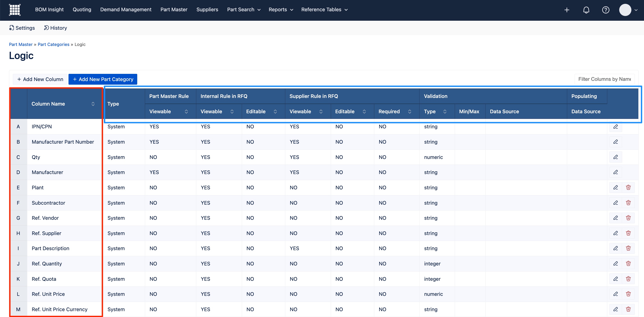Edit the Ref. Quantity row
The width and height of the screenshot is (644, 317).
pyautogui.click(x=616, y=264)
